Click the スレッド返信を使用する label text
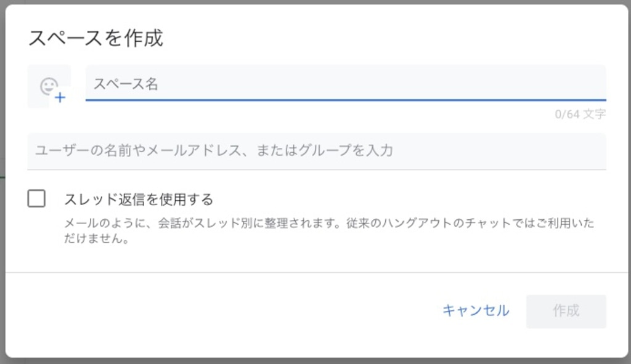Image resolution: width=631 pixels, height=364 pixels. coord(139,200)
